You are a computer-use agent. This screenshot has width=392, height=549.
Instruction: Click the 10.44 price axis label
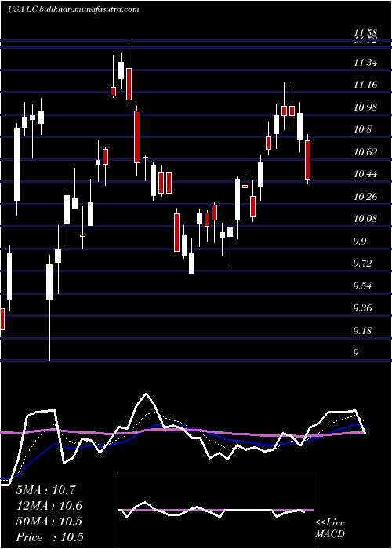[365, 174]
